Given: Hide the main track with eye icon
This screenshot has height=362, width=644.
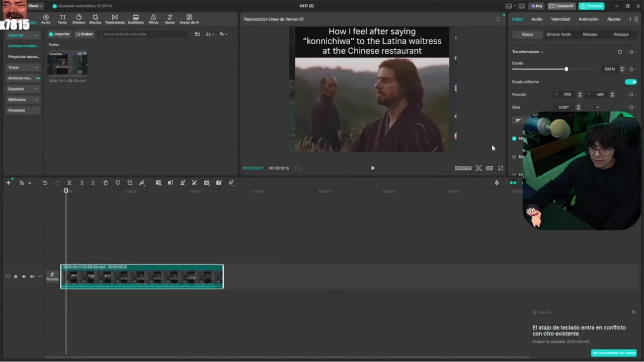Looking at the screenshot, I should point(24,277).
